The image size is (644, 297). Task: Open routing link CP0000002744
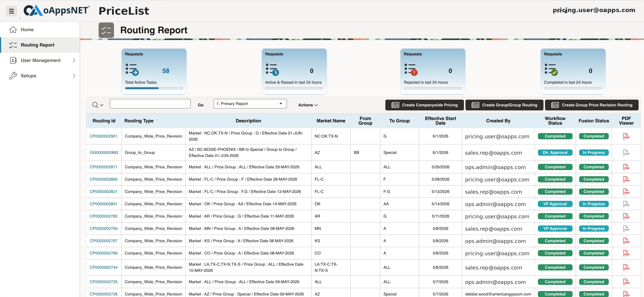[x=103, y=268]
